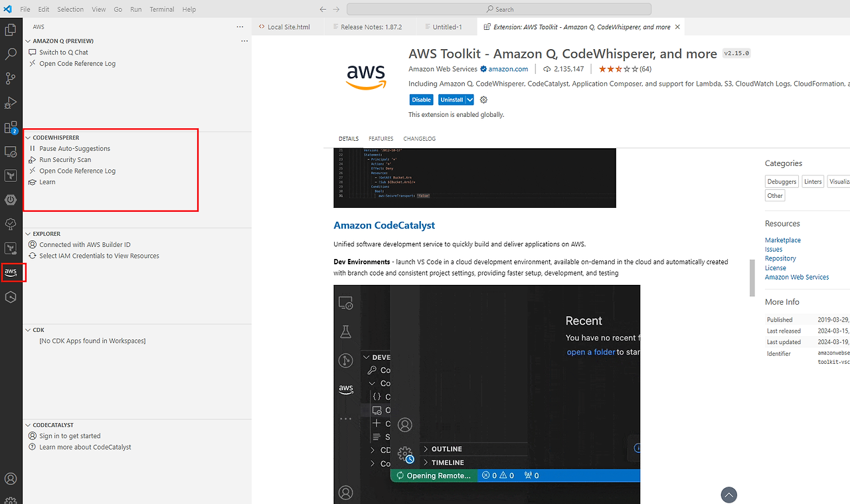Open the Marketplace resource link

(783, 240)
